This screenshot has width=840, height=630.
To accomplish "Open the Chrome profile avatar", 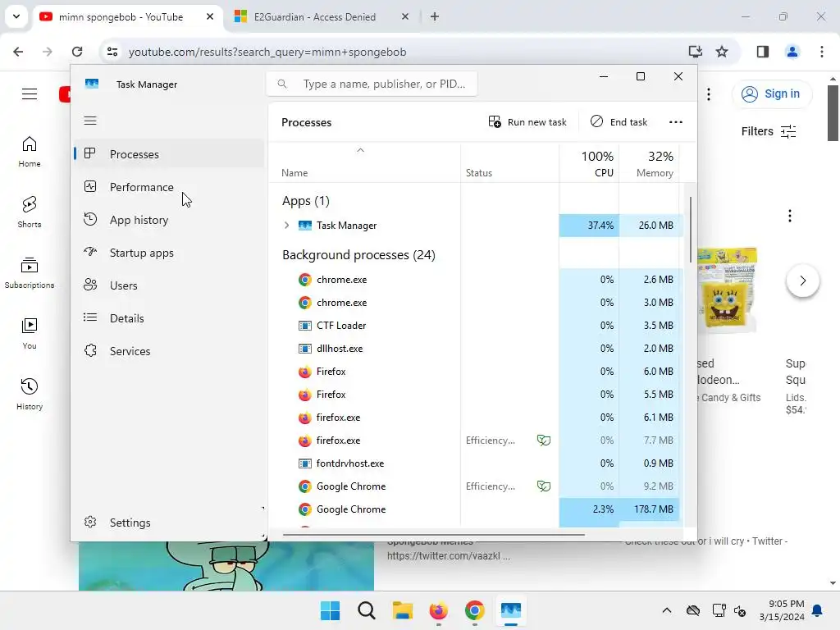I will click(x=792, y=52).
